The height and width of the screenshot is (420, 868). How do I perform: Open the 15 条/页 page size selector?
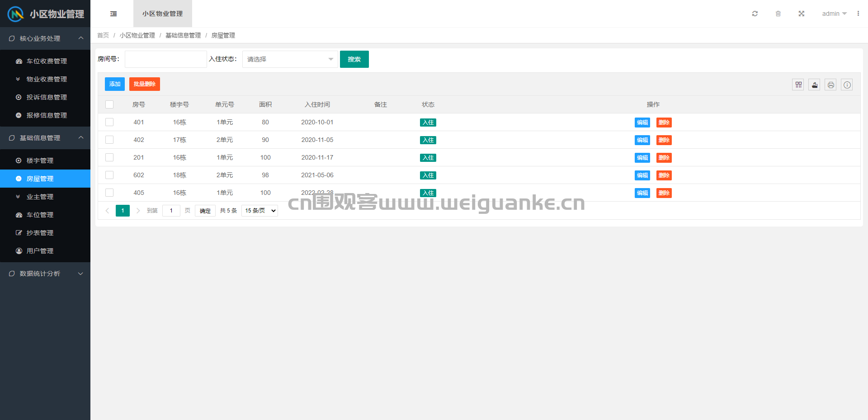259,211
